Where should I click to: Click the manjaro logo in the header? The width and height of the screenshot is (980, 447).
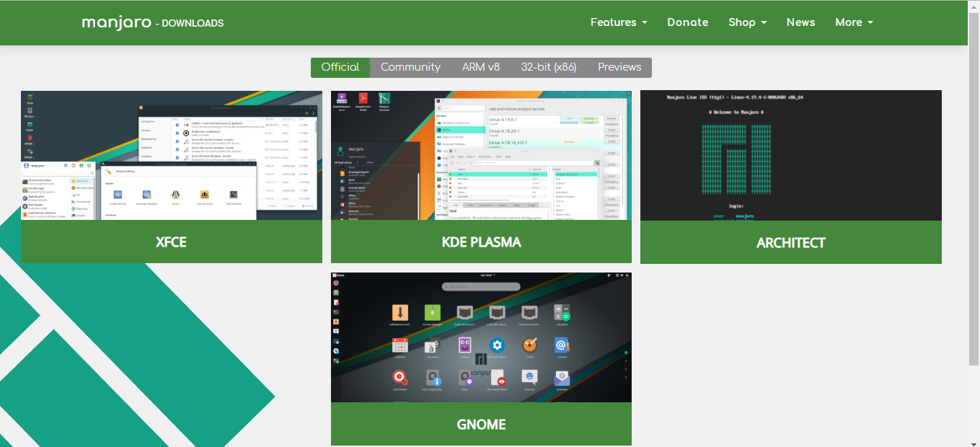point(115,22)
